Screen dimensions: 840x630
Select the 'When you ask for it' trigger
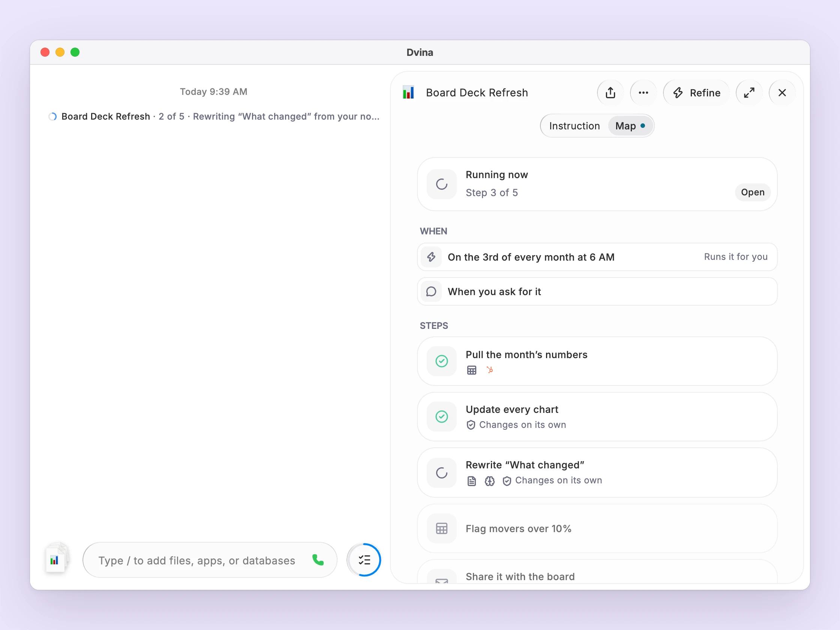(x=597, y=292)
